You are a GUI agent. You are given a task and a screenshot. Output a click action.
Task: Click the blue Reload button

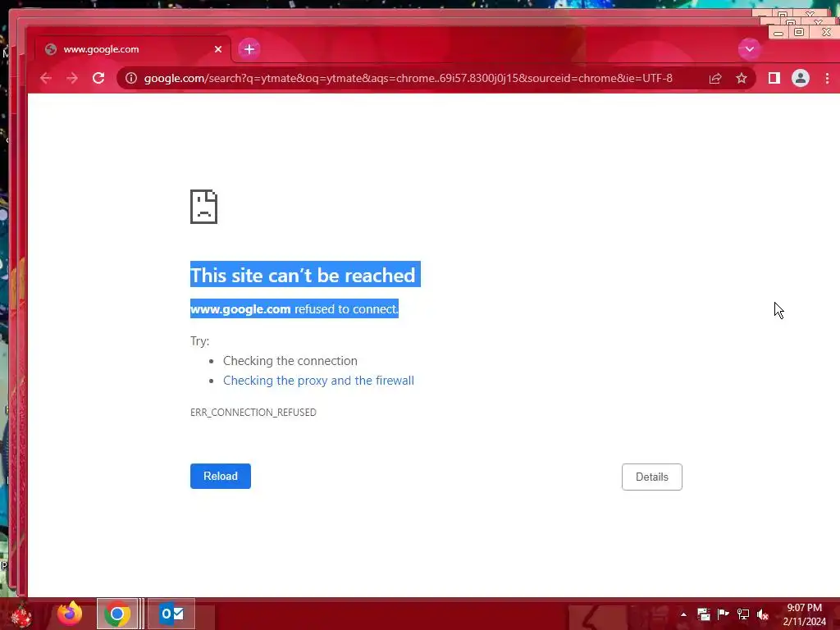pyautogui.click(x=220, y=477)
